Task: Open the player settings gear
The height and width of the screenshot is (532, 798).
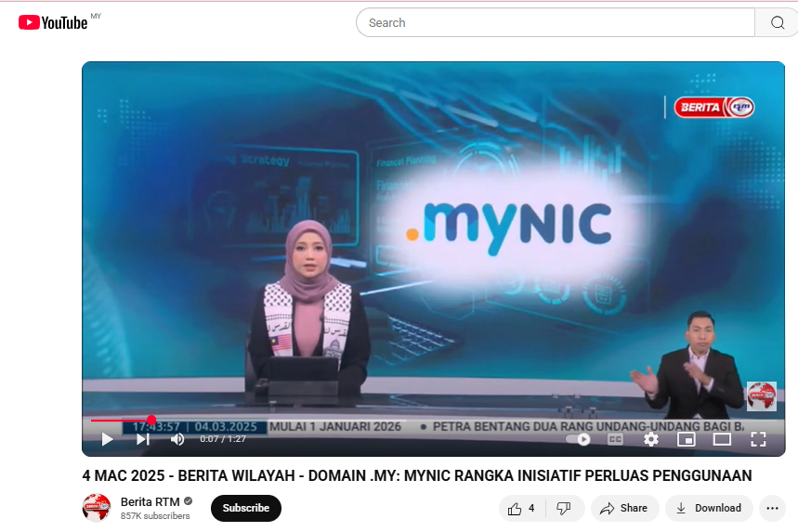Action: (x=651, y=439)
